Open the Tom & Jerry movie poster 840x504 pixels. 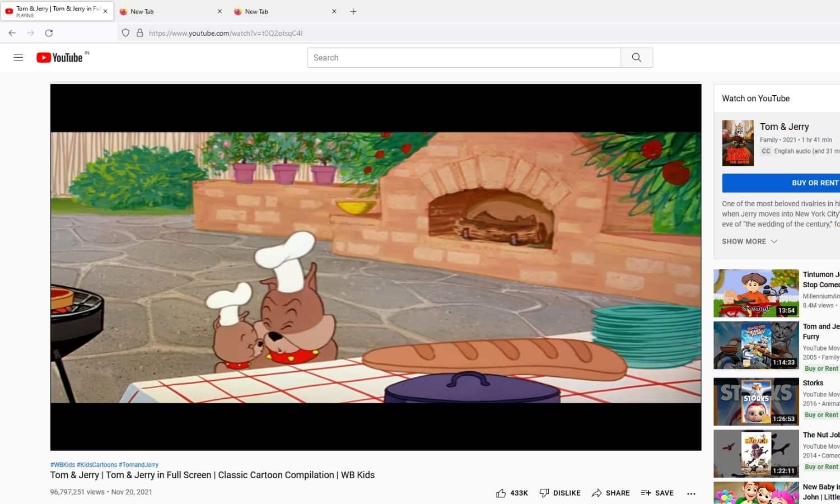click(x=738, y=143)
